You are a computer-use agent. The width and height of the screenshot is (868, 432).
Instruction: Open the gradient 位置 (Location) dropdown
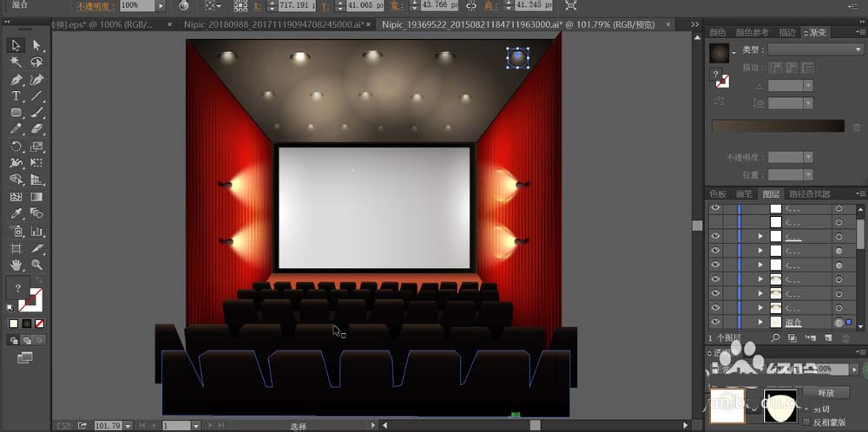pos(808,174)
